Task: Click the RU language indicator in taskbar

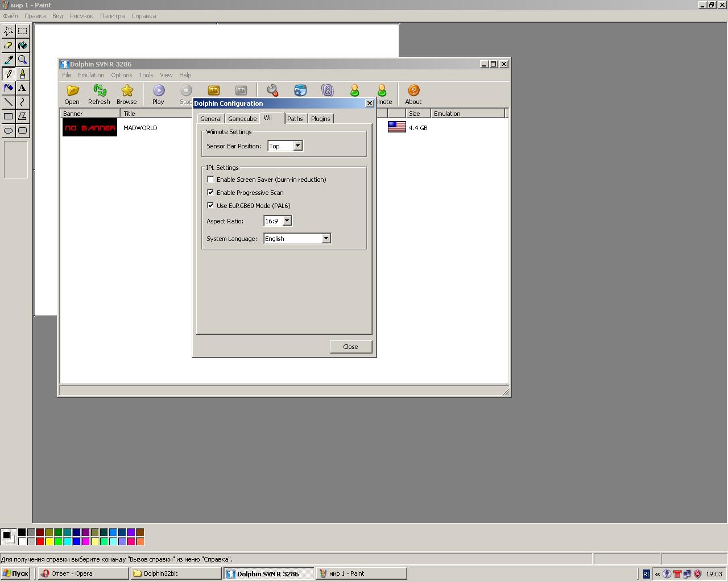Action: coord(647,574)
